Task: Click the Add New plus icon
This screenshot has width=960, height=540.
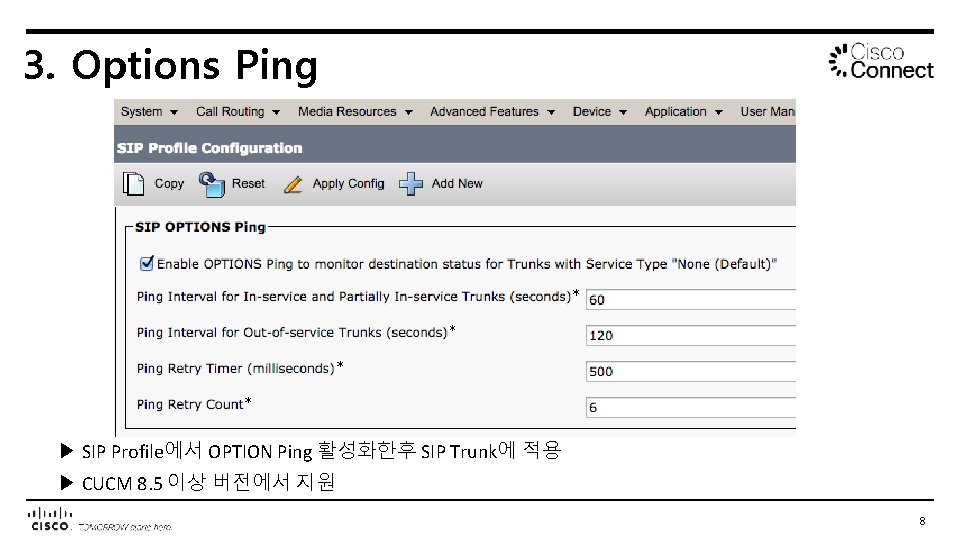Action: pyautogui.click(x=411, y=184)
